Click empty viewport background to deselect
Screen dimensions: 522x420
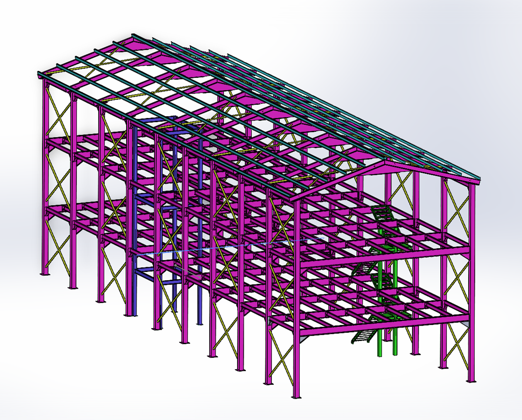[x=444, y=56]
